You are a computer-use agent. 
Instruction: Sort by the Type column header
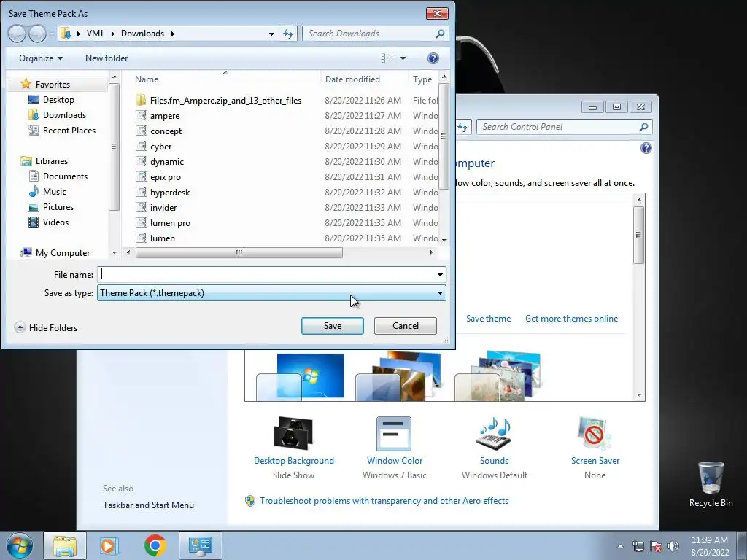(422, 79)
